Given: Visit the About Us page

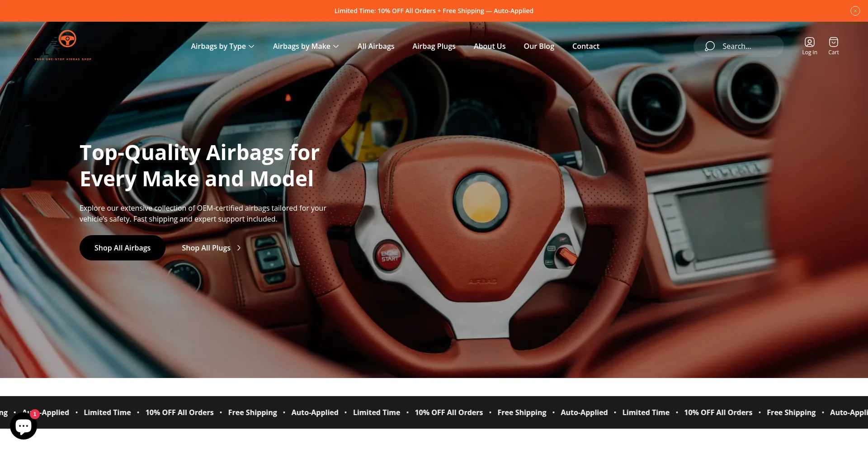Looking at the screenshot, I should [x=489, y=46].
